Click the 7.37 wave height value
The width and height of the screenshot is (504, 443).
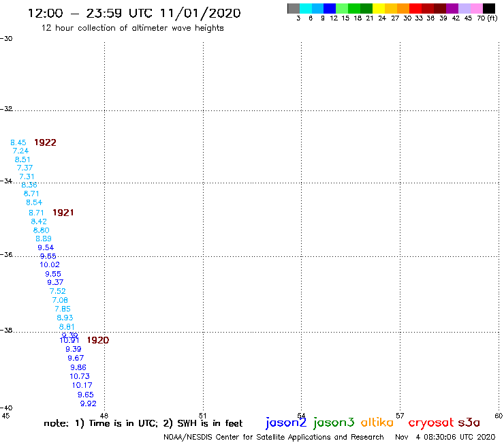coord(25,168)
